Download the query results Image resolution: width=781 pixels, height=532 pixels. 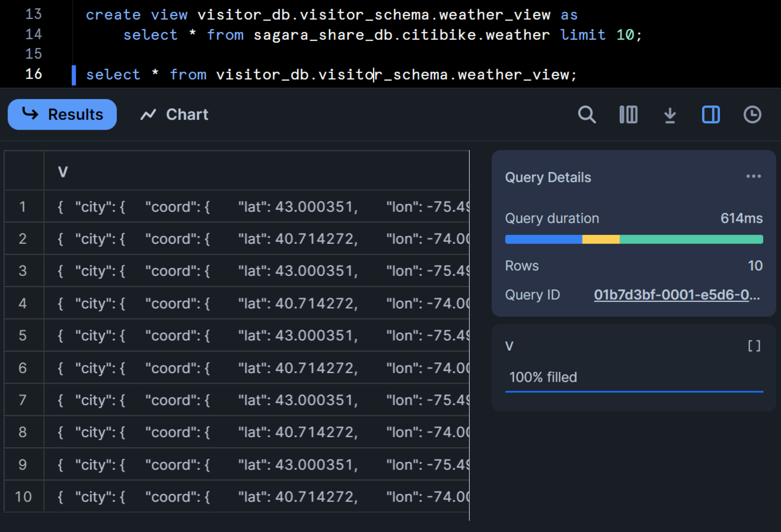(670, 115)
